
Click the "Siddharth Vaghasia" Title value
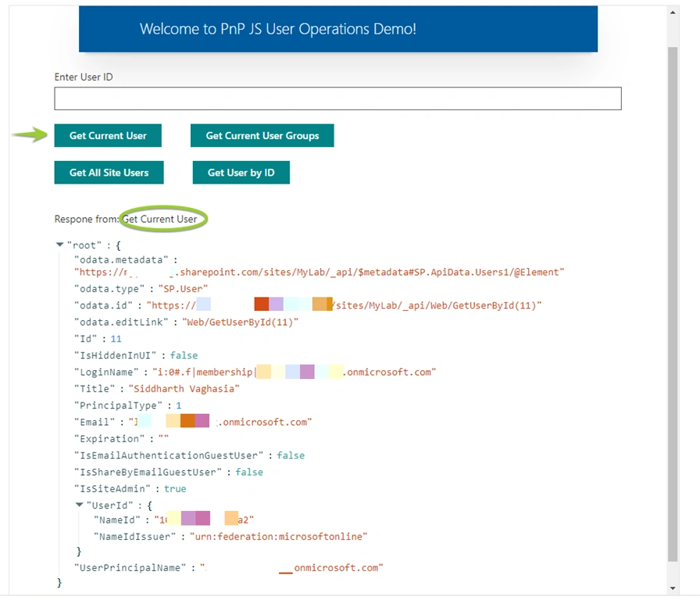coord(184,389)
